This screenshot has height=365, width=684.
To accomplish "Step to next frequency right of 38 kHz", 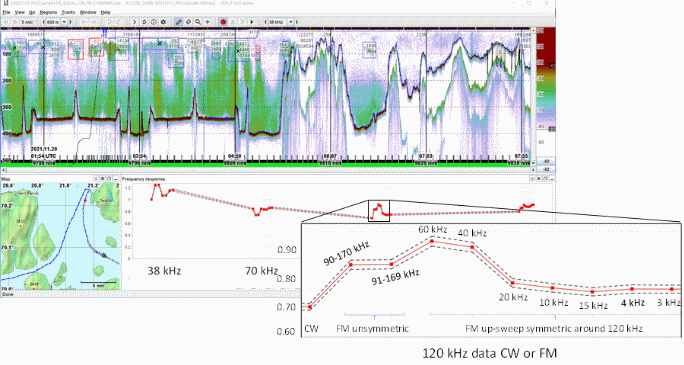I will click(x=297, y=22).
